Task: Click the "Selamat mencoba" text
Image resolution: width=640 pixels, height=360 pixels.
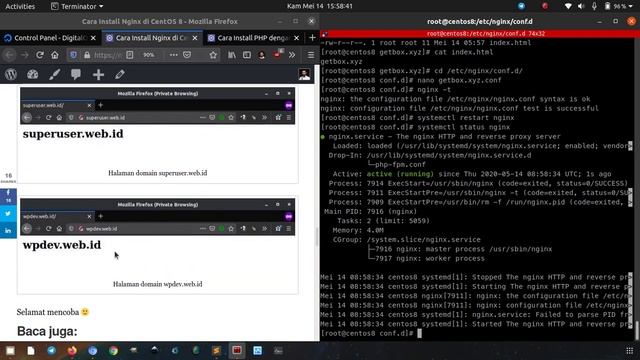Action: tap(48, 312)
